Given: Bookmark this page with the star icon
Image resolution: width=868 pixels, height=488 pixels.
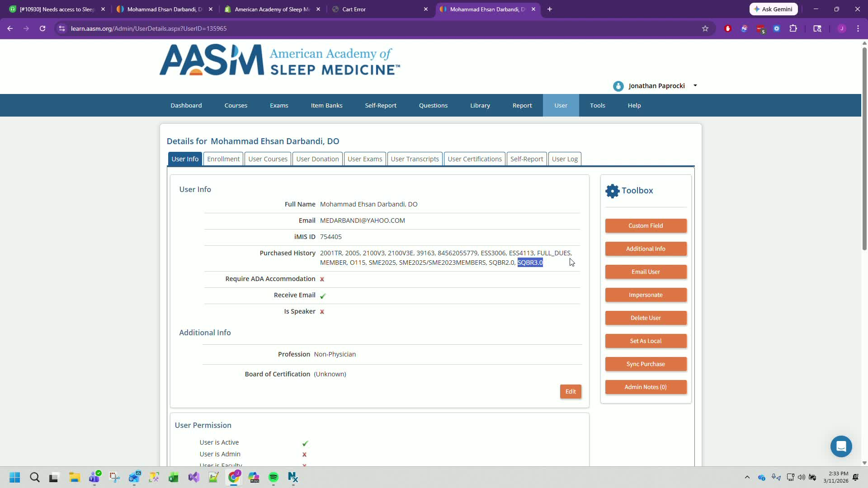Looking at the screenshot, I should tap(705, 28).
